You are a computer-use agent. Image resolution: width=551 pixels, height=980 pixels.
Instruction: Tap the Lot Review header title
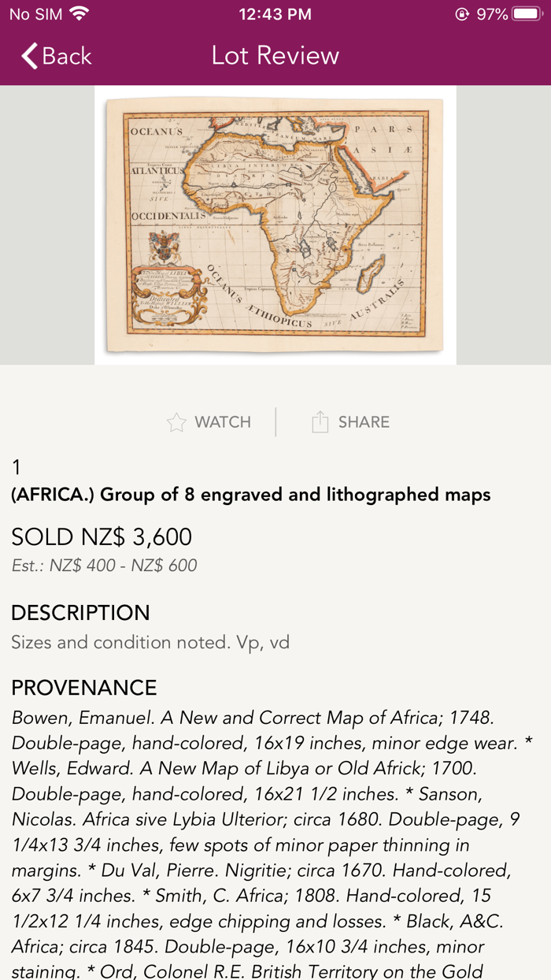[x=275, y=55]
